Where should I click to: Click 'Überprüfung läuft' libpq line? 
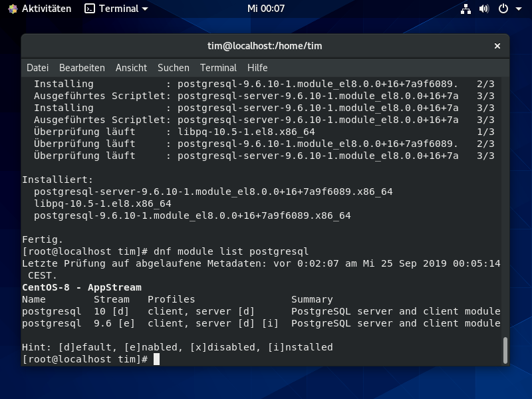(264, 132)
